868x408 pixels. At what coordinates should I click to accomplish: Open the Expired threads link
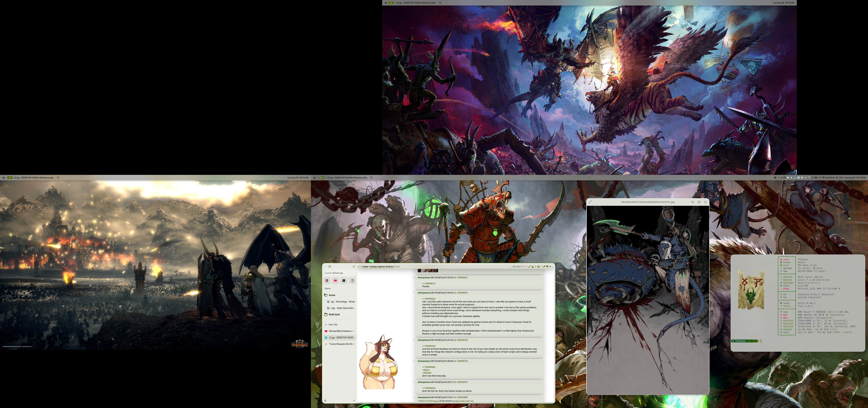click(381, 266)
